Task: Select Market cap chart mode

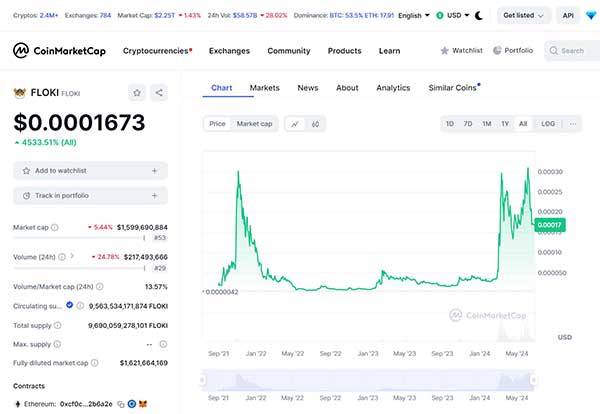Action: click(254, 124)
